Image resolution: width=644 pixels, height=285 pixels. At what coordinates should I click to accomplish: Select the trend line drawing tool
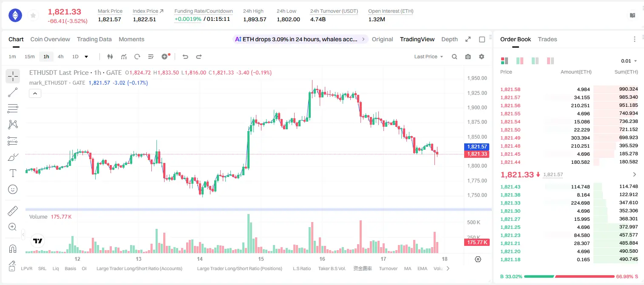pos(13,92)
